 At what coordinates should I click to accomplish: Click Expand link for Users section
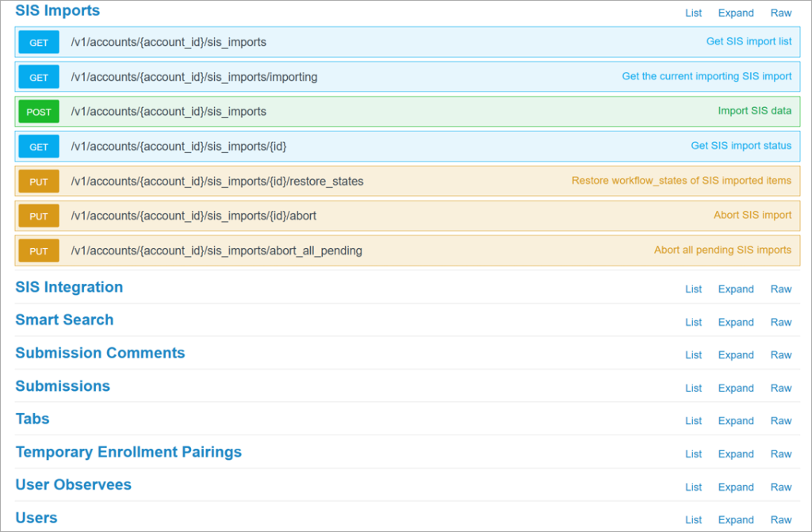(x=736, y=519)
